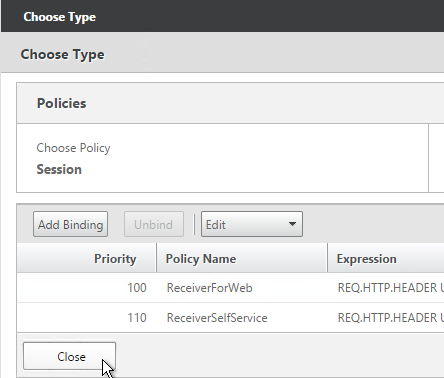
Task: Click the Choose Policy label
Action: pos(73,148)
